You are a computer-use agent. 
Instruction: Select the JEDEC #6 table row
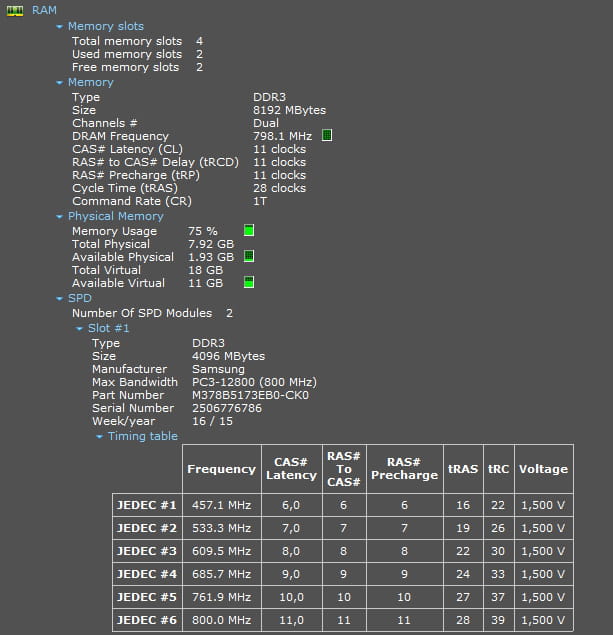tap(343, 620)
